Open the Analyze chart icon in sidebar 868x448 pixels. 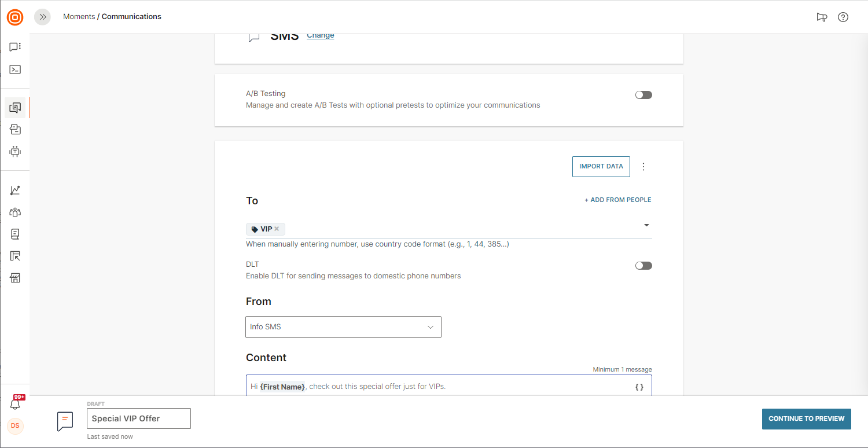(15, 190)
